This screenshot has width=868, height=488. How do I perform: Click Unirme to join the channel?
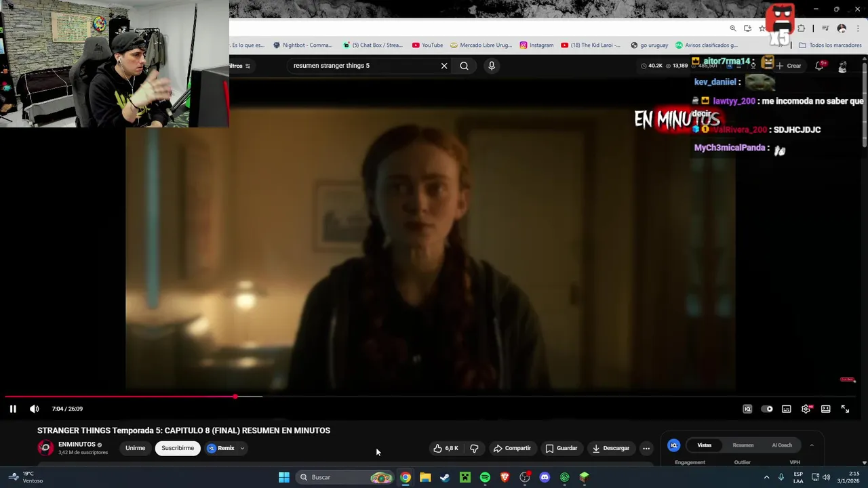click(135, 448)
